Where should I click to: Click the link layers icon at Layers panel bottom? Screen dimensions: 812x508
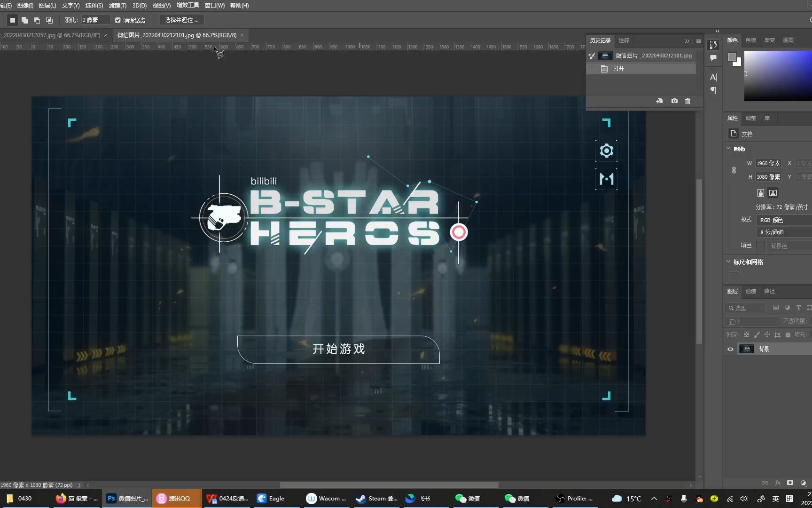click(x=765, y=483)
